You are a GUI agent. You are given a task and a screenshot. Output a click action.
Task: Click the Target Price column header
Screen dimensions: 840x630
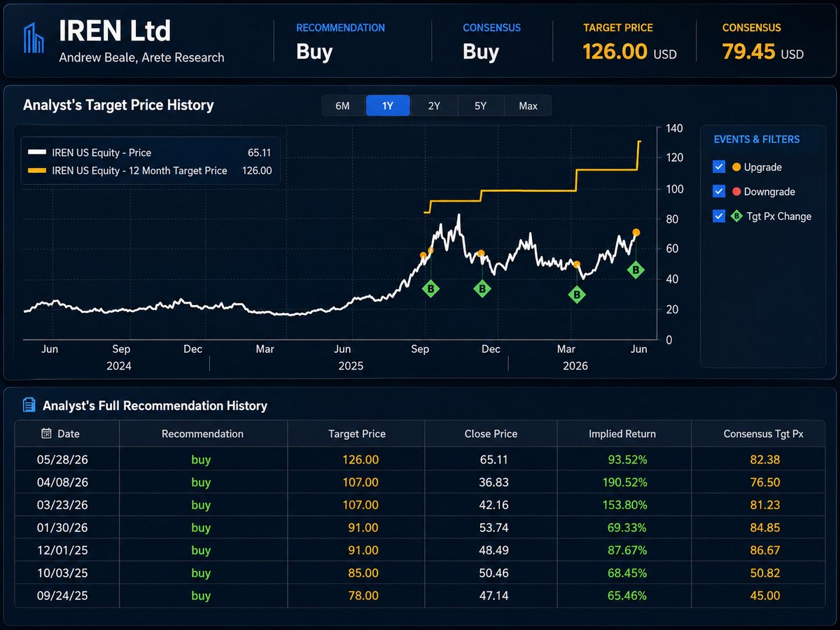(356, 434)
